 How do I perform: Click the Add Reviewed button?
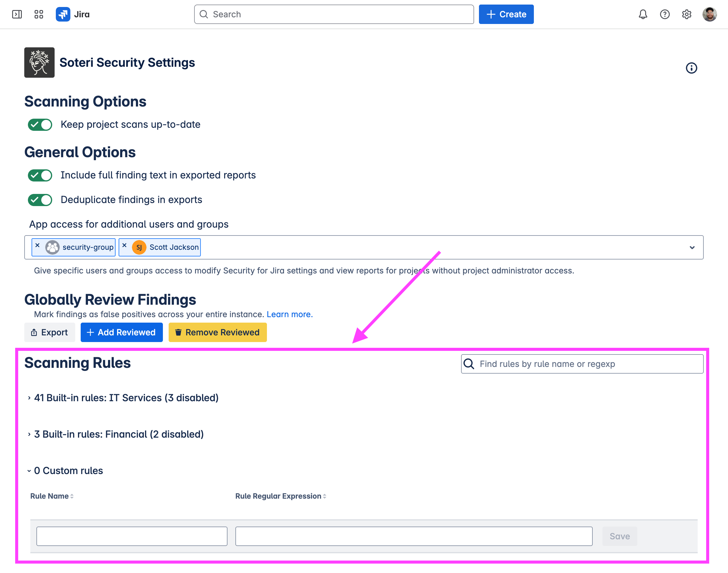click(121, 332)
